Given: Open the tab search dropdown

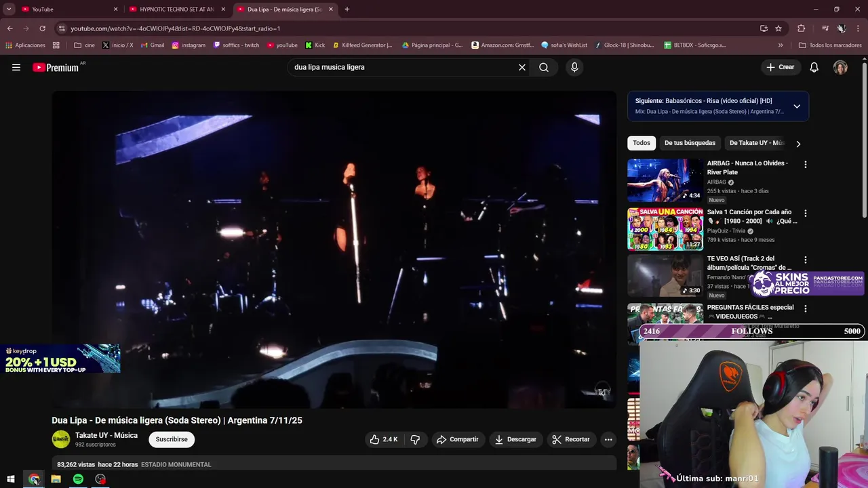Looking at the screenshot, I should point(9,9).
